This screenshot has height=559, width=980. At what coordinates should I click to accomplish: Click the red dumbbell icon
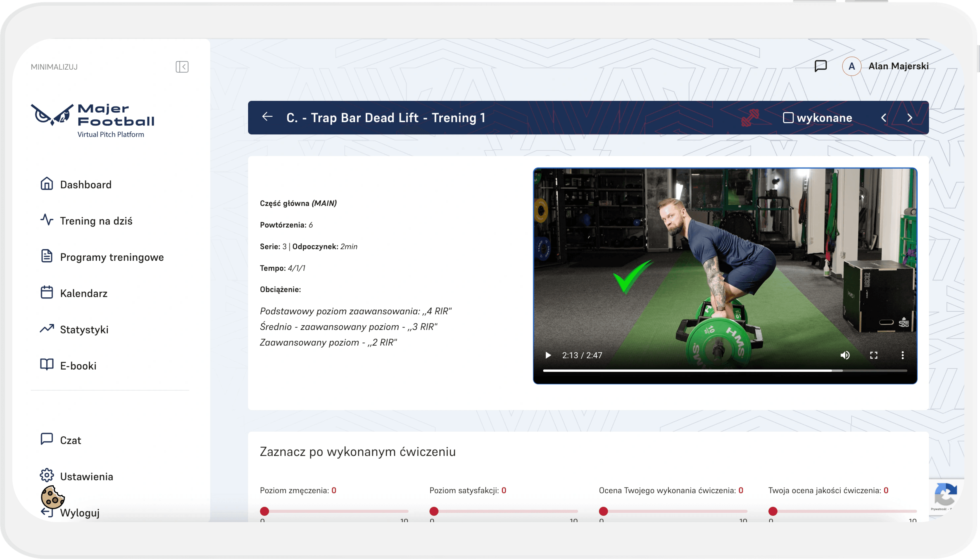[750, 118]
